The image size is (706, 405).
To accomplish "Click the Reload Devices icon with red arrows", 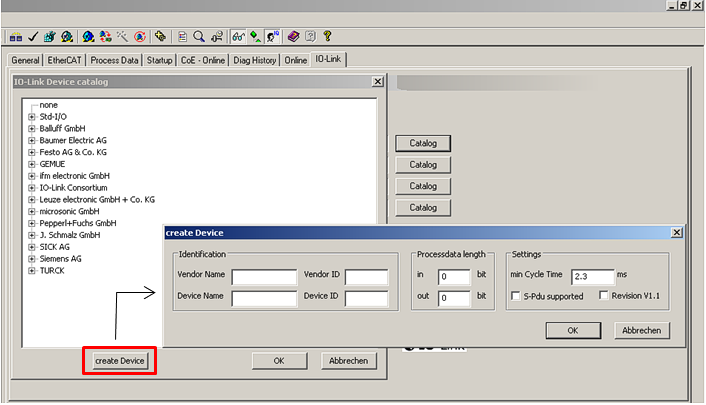I will 105,36.
